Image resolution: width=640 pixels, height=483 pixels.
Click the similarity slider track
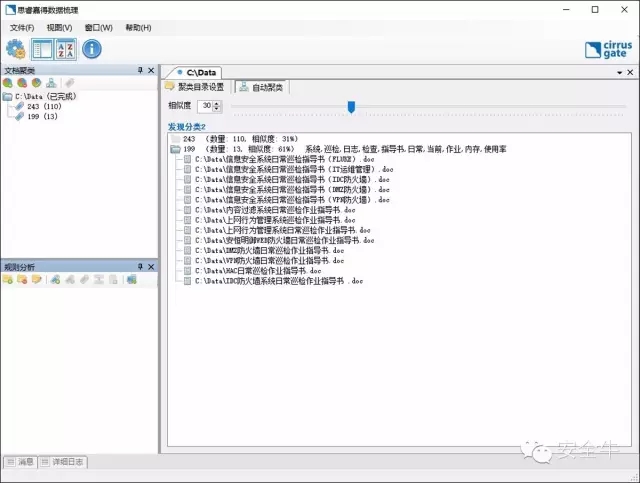[428, 107]
